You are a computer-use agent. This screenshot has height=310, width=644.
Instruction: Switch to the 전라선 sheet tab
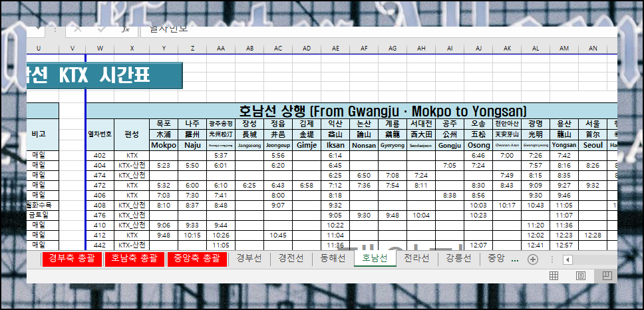[x=416, y=259]
